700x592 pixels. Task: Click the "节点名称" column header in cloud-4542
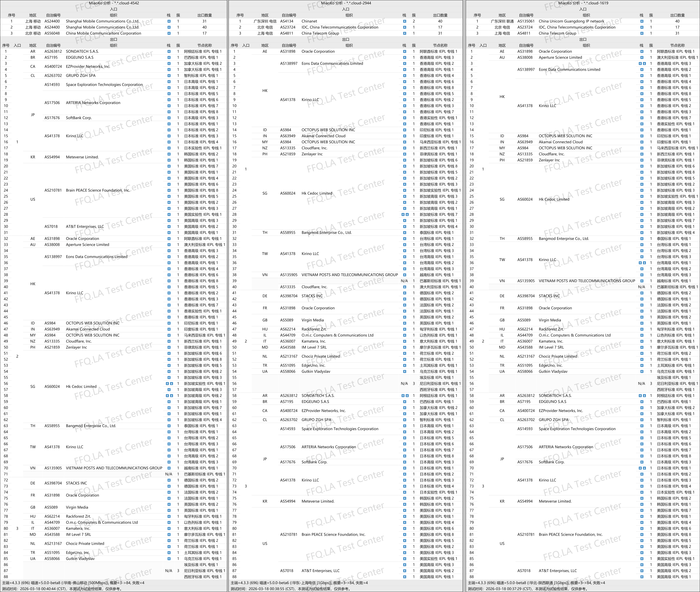tap(205, 45)
